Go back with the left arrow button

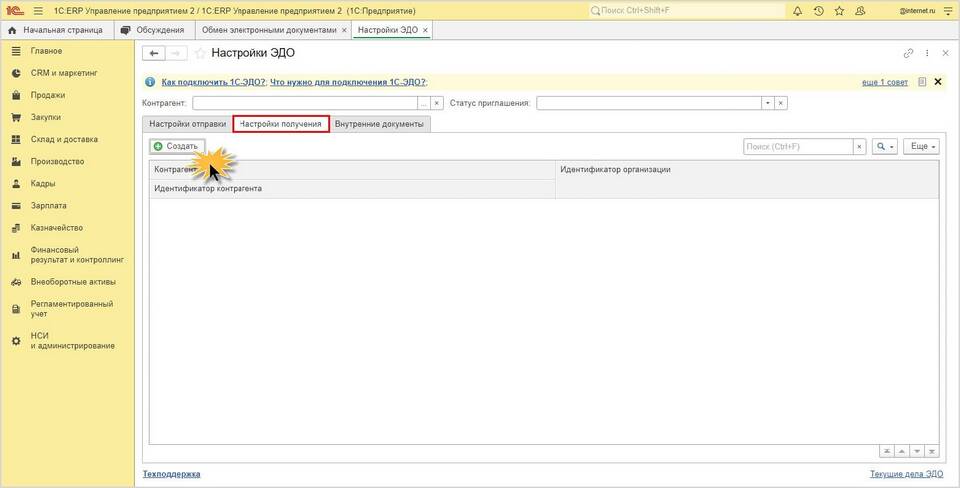tap(154, 53)
